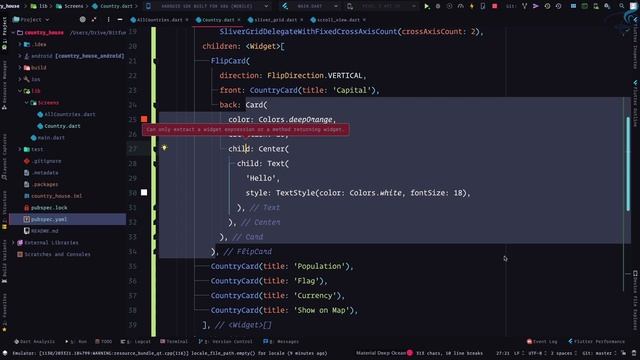Open the device selector dropdown
This screenshot has height=360, width=640.
[x=208, y=6]
